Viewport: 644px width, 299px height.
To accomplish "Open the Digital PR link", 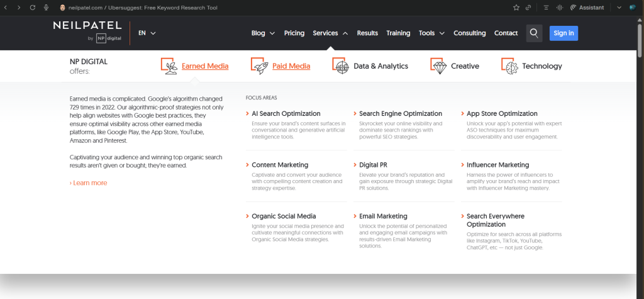I will click(x=373, y=165).
